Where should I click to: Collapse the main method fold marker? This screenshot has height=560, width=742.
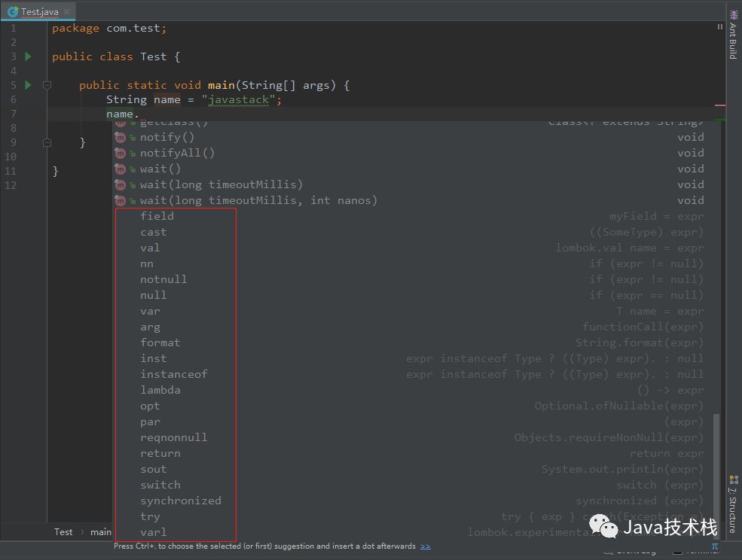point(47,85)
